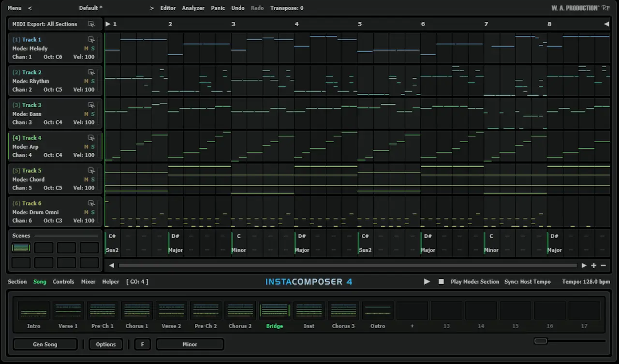Click the MIDI export icon for Track 1
Image resolution: width=619 pixels, height=364 pixels.
(91, 40)
